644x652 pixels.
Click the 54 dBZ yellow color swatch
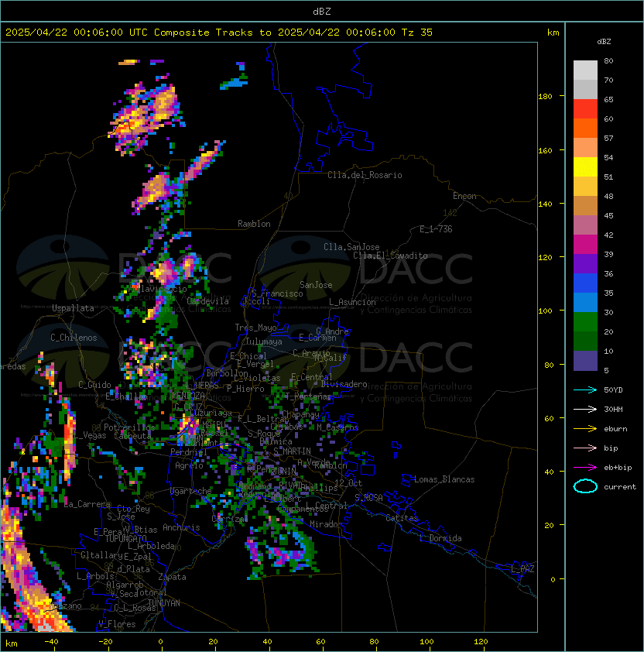point(585,167)
